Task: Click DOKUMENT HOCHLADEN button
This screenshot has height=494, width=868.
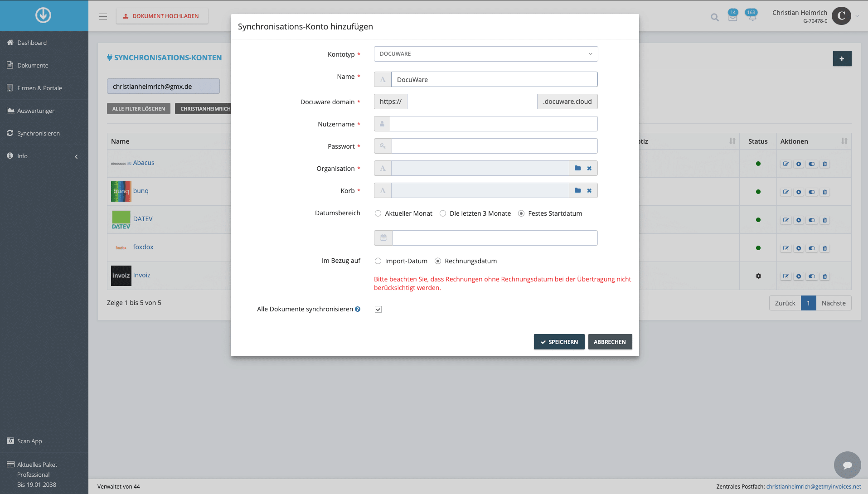Action: click(x=162, y=16)
